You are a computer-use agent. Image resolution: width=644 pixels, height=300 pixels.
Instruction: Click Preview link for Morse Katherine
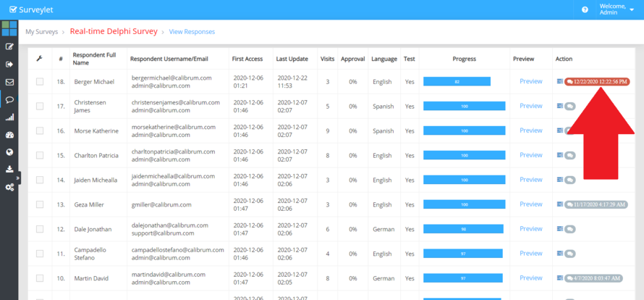(x=530, y=130)
